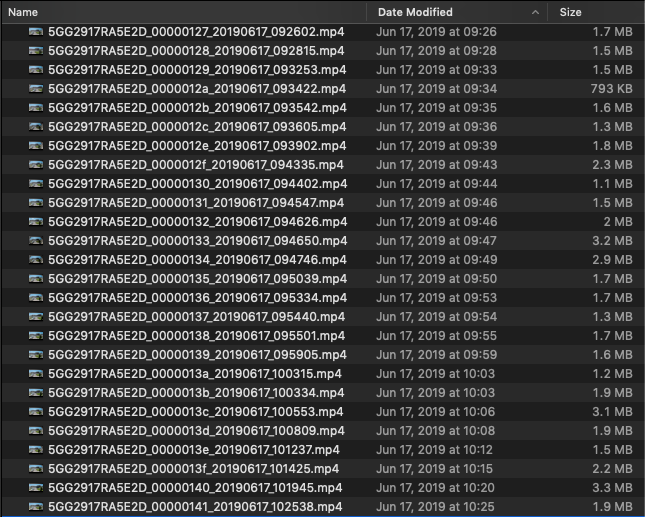Screen dimensions: 645x517
Task: Click the 793 KB size value
Action: tap(612, 88)
